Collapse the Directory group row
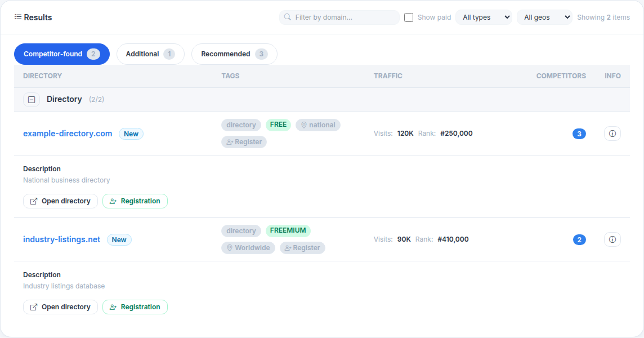The width and height of the screenshot is (644, 338). 31,99
